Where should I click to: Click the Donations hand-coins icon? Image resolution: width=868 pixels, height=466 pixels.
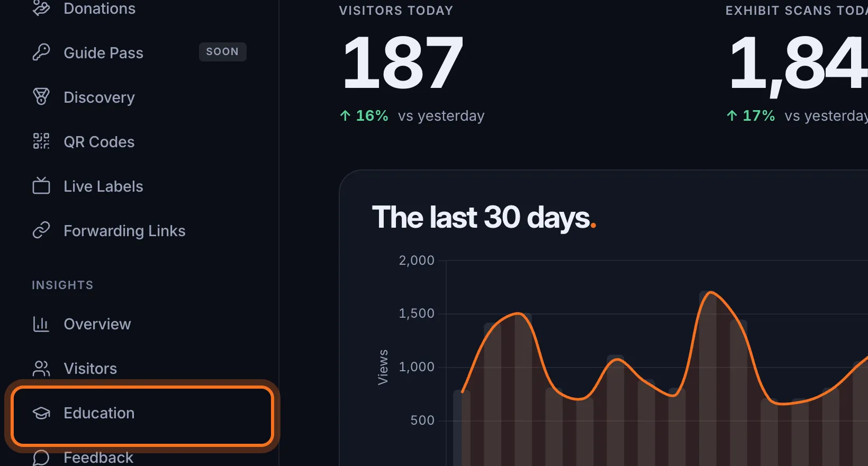coord(41,8)
